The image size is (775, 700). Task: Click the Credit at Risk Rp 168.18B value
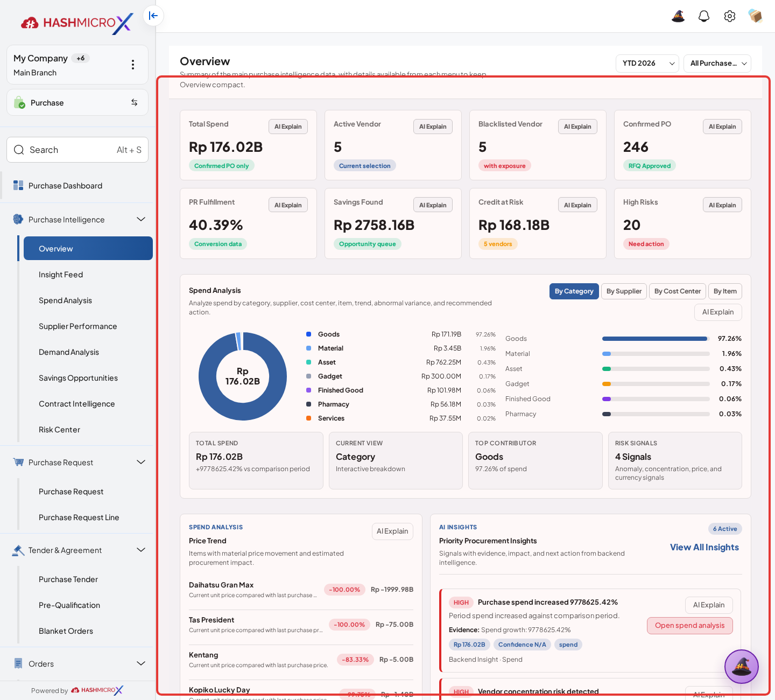coord(514,225)
